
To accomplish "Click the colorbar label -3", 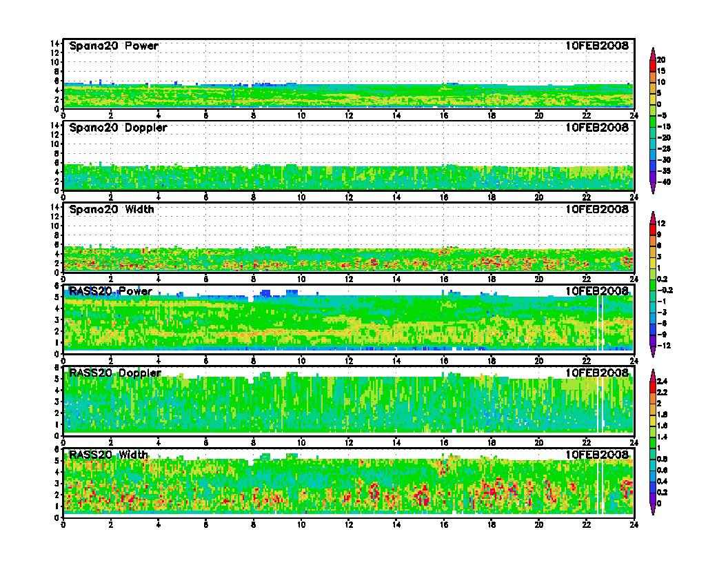I will click(662, 313).
